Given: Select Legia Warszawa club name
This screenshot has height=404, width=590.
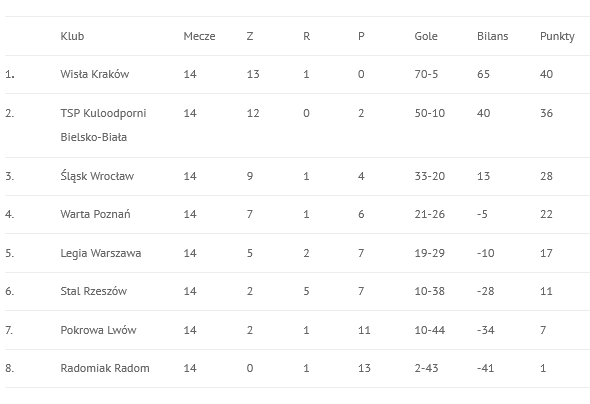Looking at the screenshot, I should pyautogui.click(x=101, y=253).
